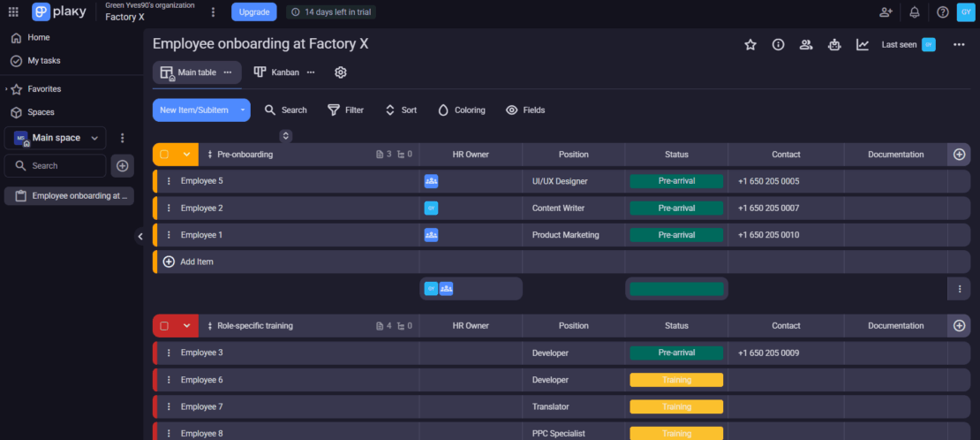Screen dimensions: 980x440
Task: Open Employee 3 row menu dots
Action: pyautogui.click(x=168, y=353)
